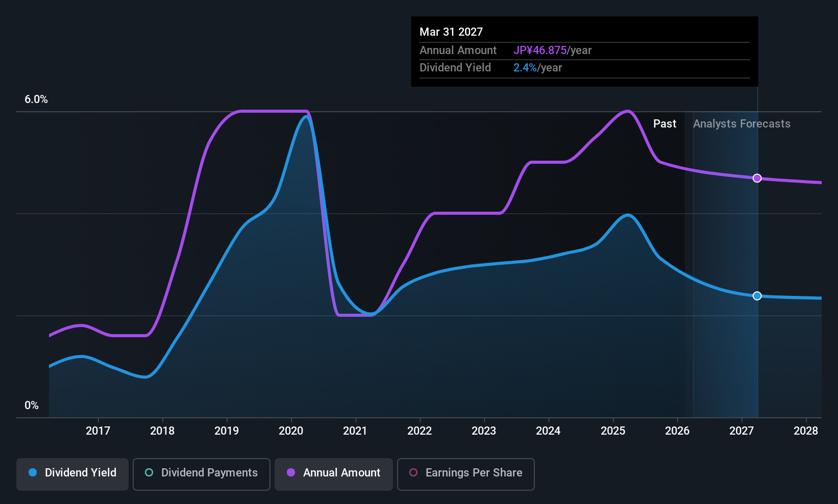The image size is (838, 504).
Task: Enable the Earnings Per Share series
Action: coord(466,474)
